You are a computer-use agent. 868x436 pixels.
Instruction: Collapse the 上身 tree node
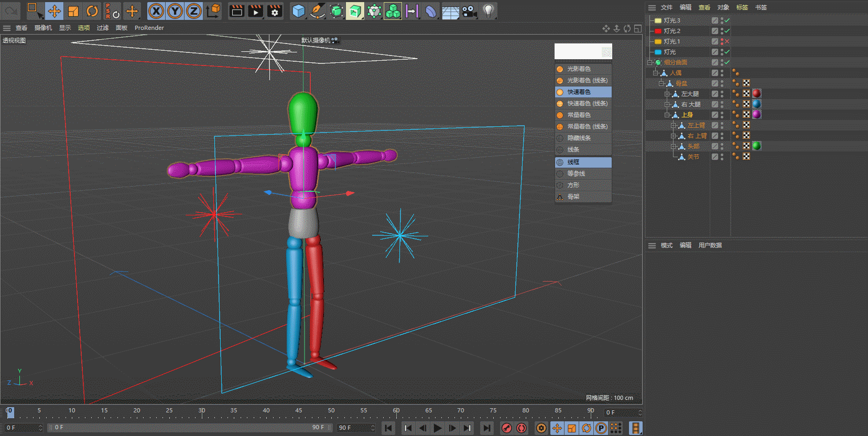pyautogui.click(x=667, y=115)
